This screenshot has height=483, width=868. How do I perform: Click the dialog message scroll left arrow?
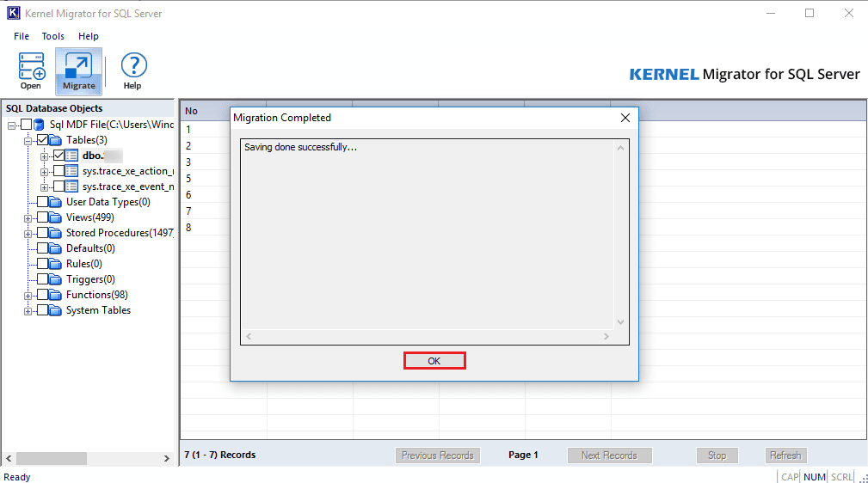(x=249, y=336)
